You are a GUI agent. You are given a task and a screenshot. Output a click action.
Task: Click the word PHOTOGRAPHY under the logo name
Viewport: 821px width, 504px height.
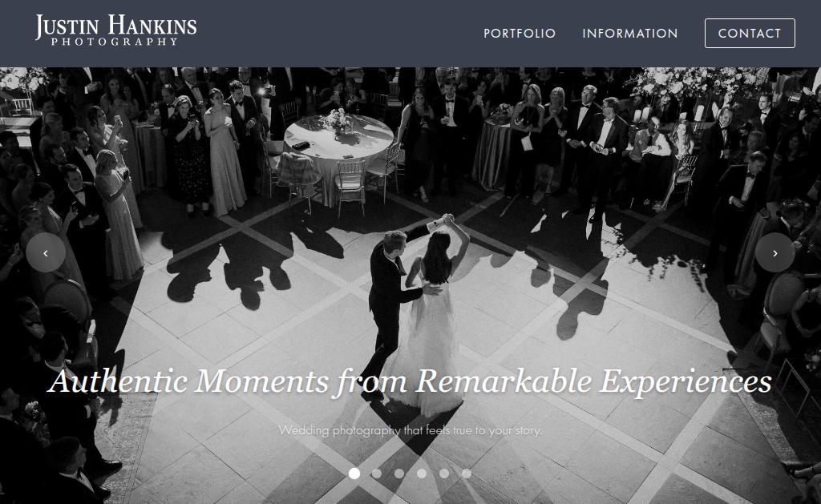[115, 42]
